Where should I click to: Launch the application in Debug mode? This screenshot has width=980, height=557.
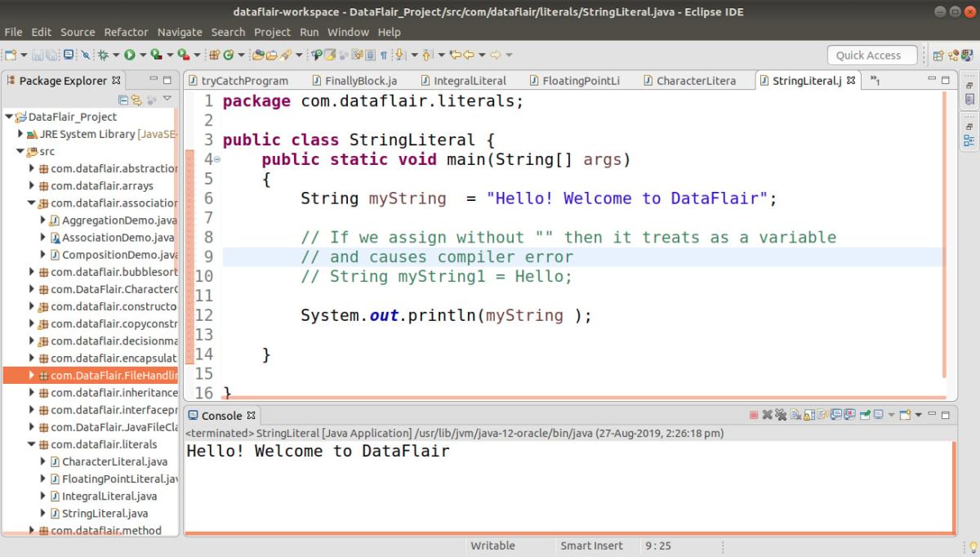click(x=102, y=55)
